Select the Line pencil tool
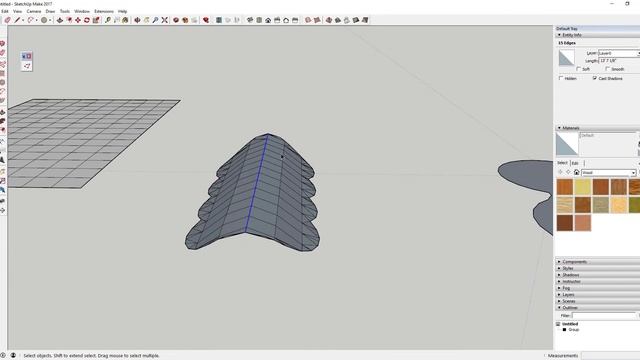 (17, 20)
